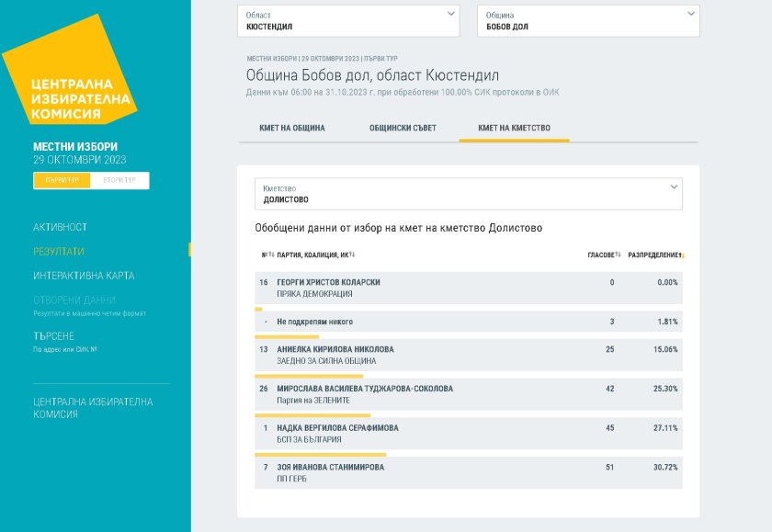Click the Партия на ЗЕЛЕНИТЕ party label
Screen dimensions: 772x532
pyautogui.click(x=313, y=400)
